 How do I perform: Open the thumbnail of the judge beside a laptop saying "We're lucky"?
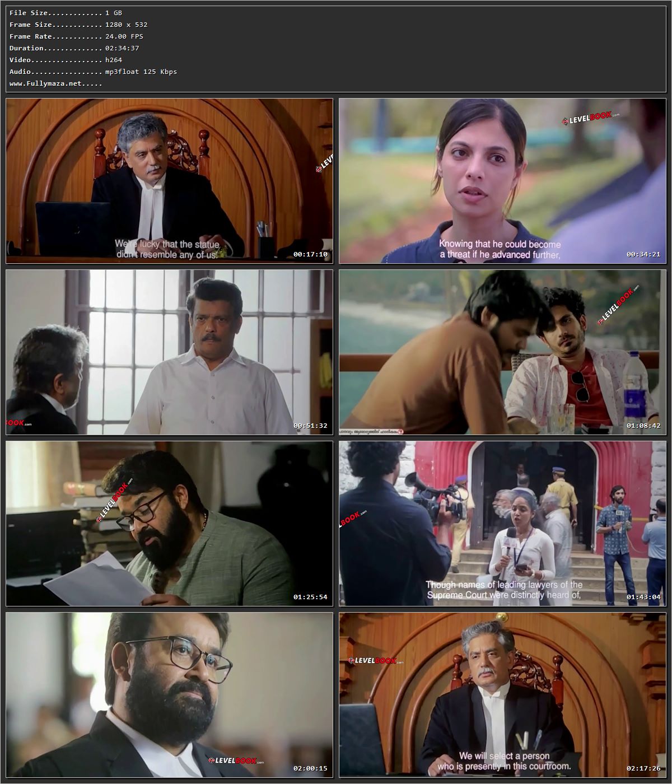(x=169, y=181)
